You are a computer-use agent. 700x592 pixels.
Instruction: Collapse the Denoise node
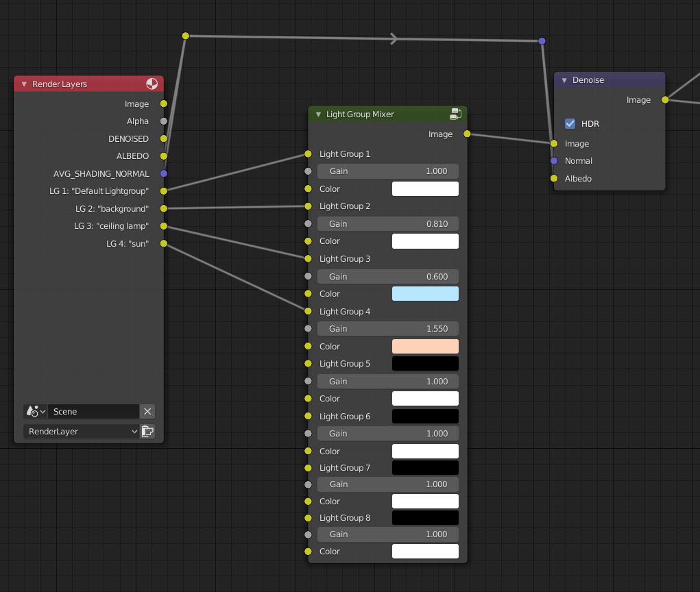564,80
